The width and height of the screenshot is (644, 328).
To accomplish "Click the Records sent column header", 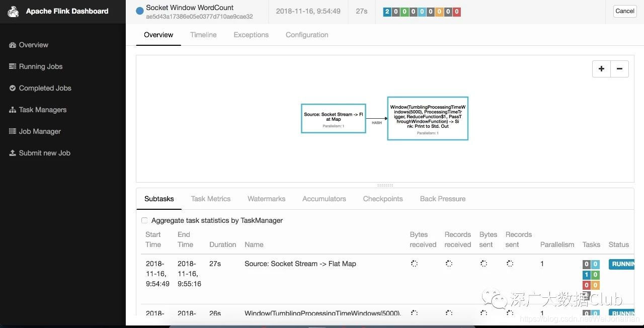I will pos(519,239).
